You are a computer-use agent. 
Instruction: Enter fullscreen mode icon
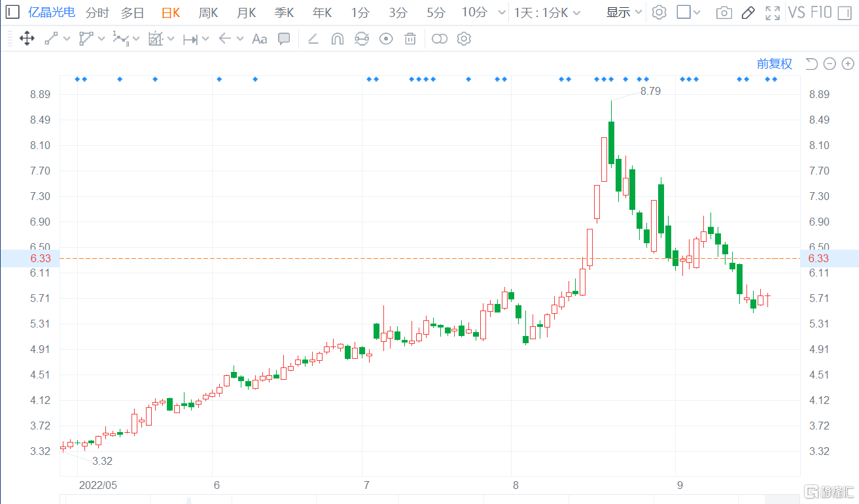point(773,12)
